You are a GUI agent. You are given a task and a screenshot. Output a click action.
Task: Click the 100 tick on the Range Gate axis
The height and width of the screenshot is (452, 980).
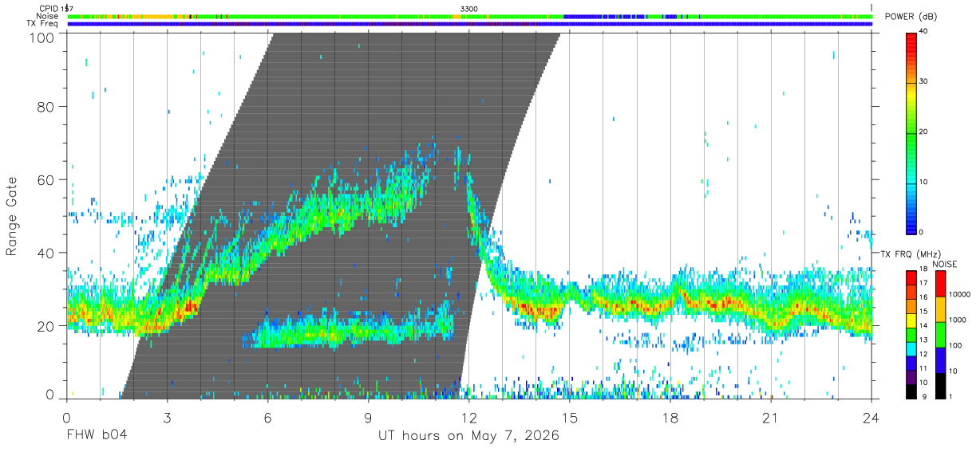click(41, 37)
